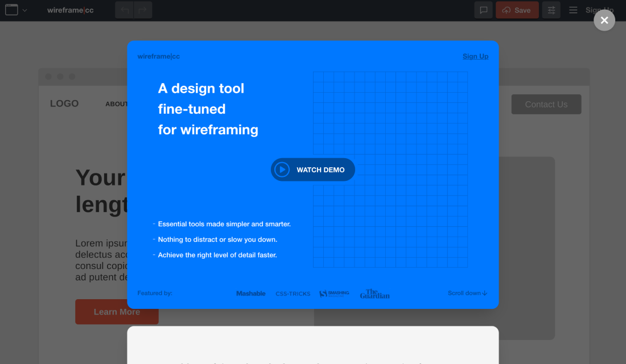The height and width of the screenshot is (364, 626).
Task: Click 'Achieve the right level of detail faster.' text
Action: coord(217,255)
